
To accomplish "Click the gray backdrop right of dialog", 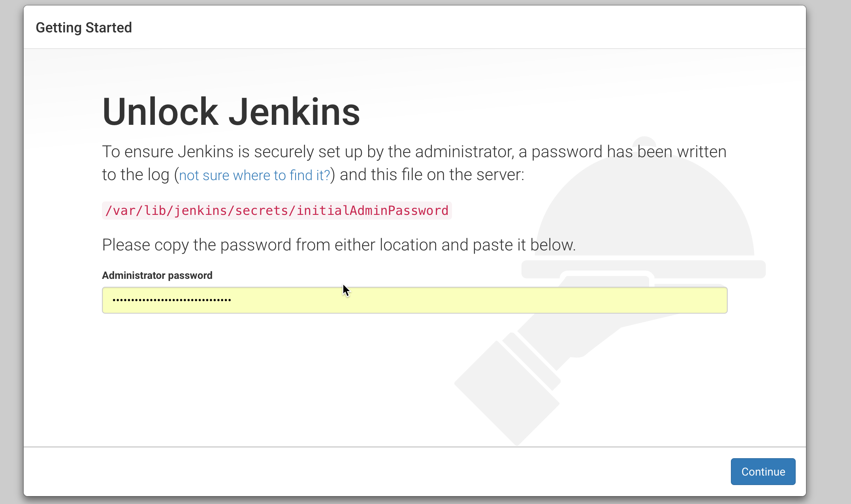I will (x=830, y=253).
